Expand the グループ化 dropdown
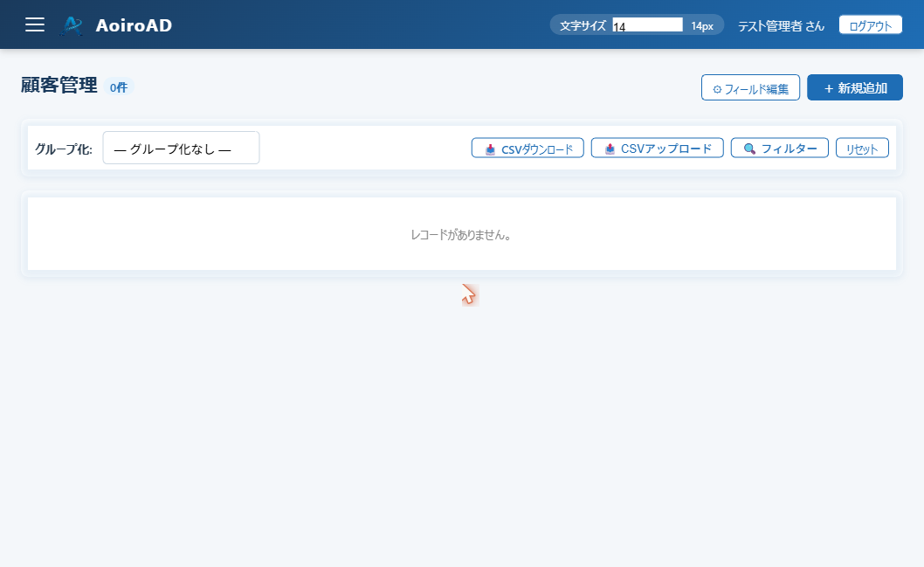924x567 pixels. pos(181,148)
